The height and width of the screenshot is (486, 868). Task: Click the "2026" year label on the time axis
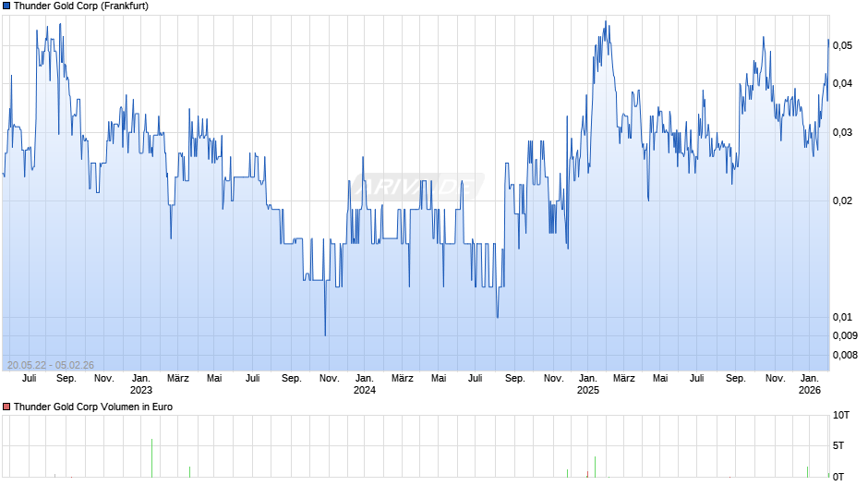point(809,390)
